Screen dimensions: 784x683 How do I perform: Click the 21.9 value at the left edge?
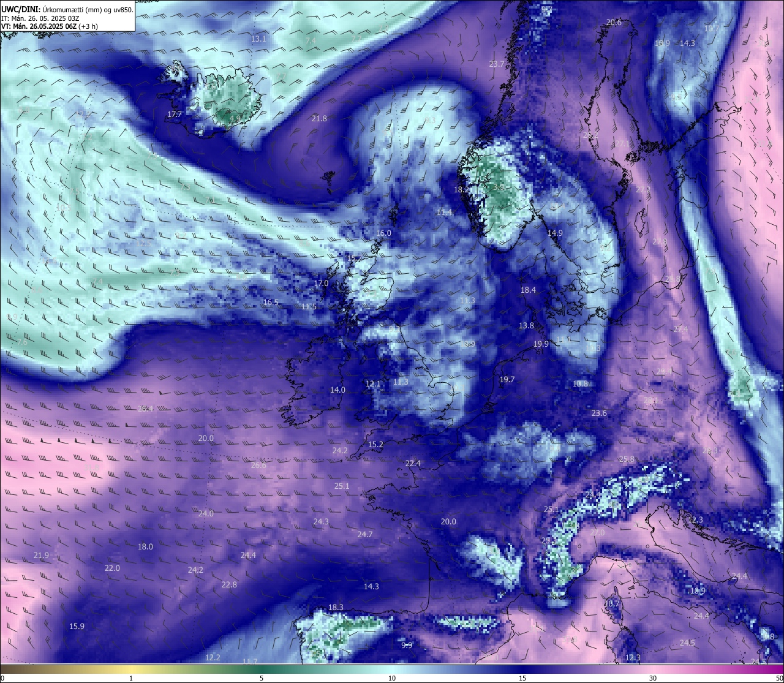(41, 556)
